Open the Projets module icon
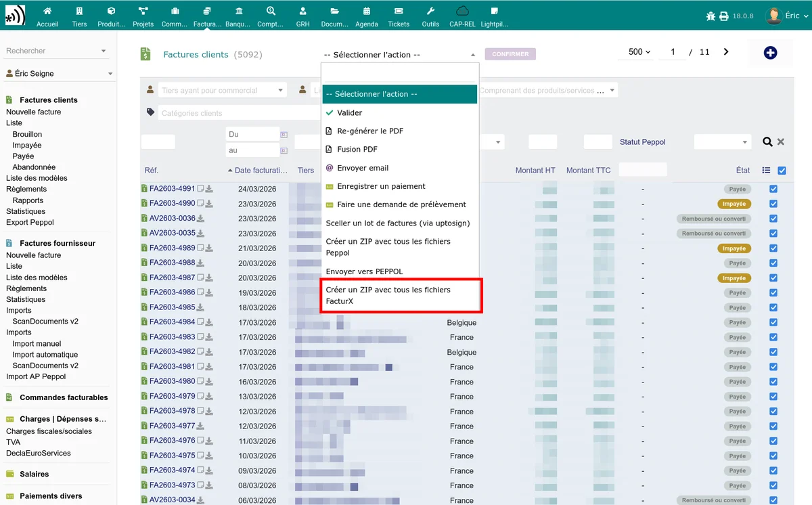The width and height of the screenshot is (812, 505). tap(143, 12)
